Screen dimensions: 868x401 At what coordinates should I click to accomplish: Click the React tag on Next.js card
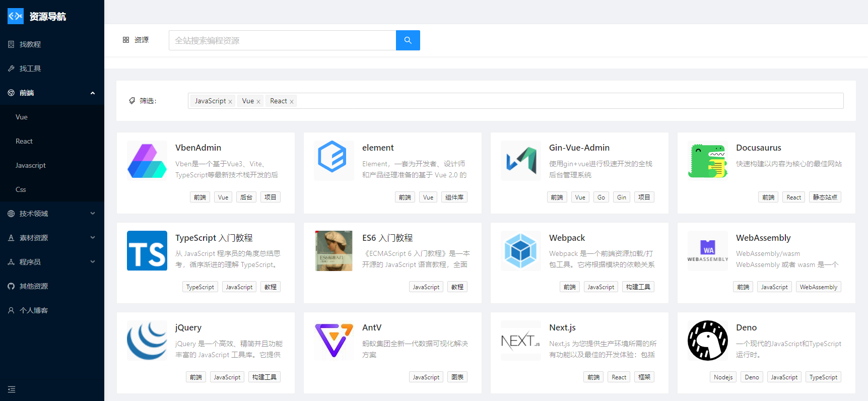(619, 377)
